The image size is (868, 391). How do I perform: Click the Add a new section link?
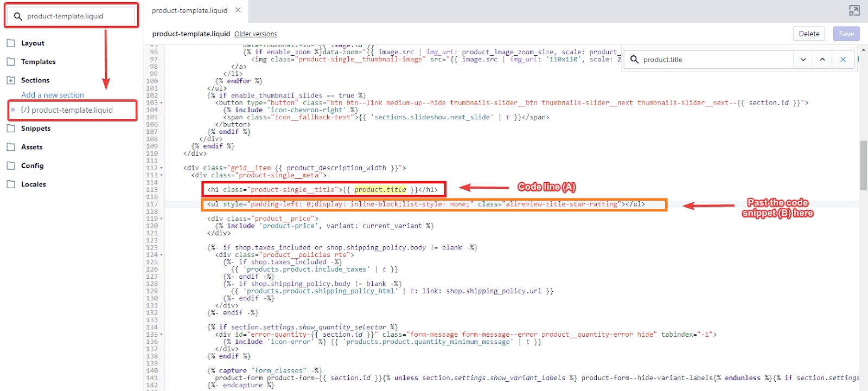[x=53, y=95]
